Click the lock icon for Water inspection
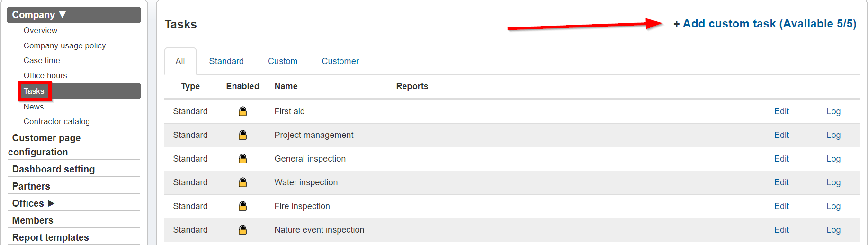The height and width of the screenshot is (245, 868). [x=242, y=182]
